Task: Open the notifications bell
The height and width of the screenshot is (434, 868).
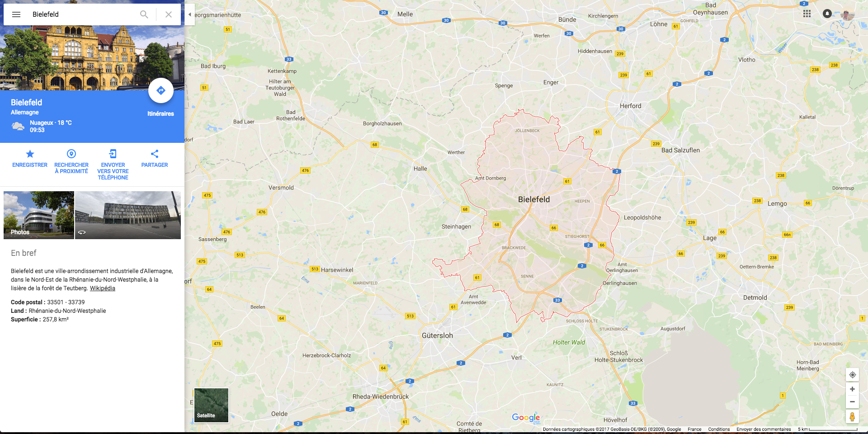Action: 827,14
